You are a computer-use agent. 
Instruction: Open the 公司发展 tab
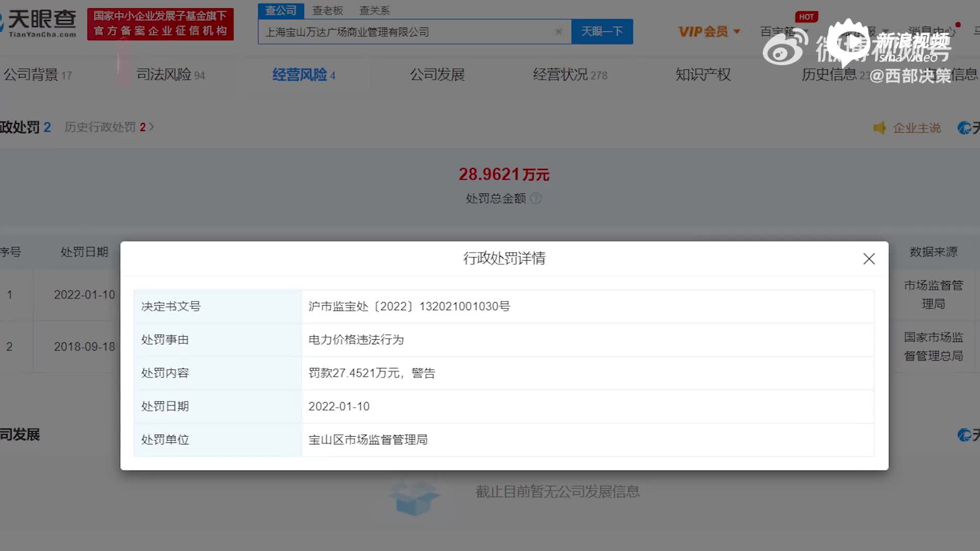[437, 74]
